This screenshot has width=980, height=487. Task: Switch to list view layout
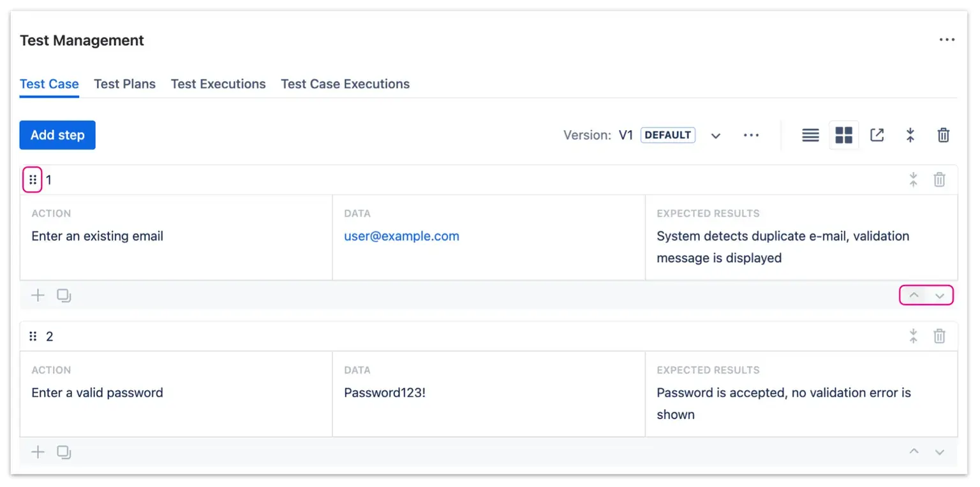810,135
